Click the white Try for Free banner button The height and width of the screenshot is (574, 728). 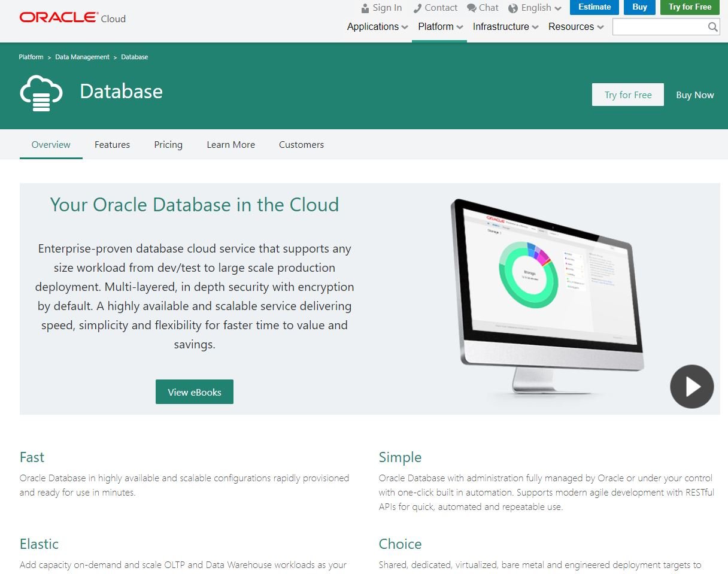coord(628,95)
